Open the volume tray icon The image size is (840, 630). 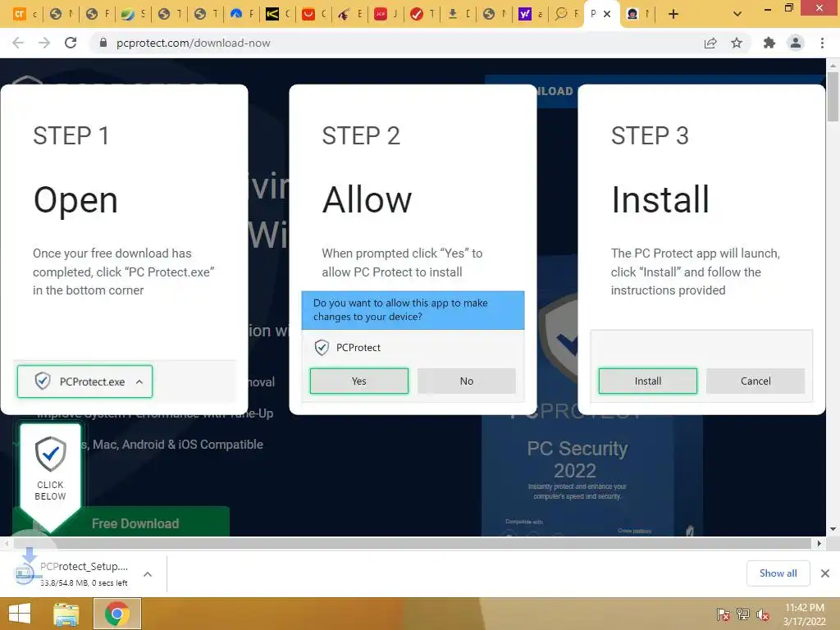pos(762,614)
